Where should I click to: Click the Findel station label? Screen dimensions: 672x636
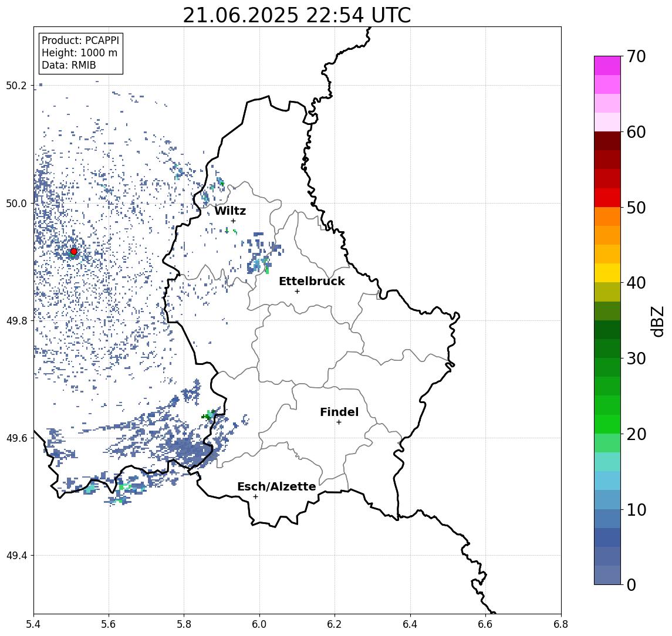(339, 412)
